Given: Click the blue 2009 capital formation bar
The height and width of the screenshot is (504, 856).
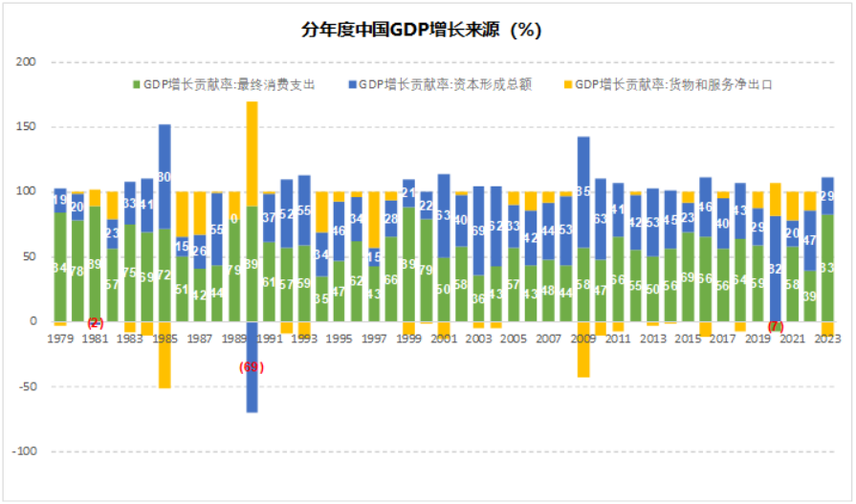Looking at the screenshot, I should click(583, 192).
